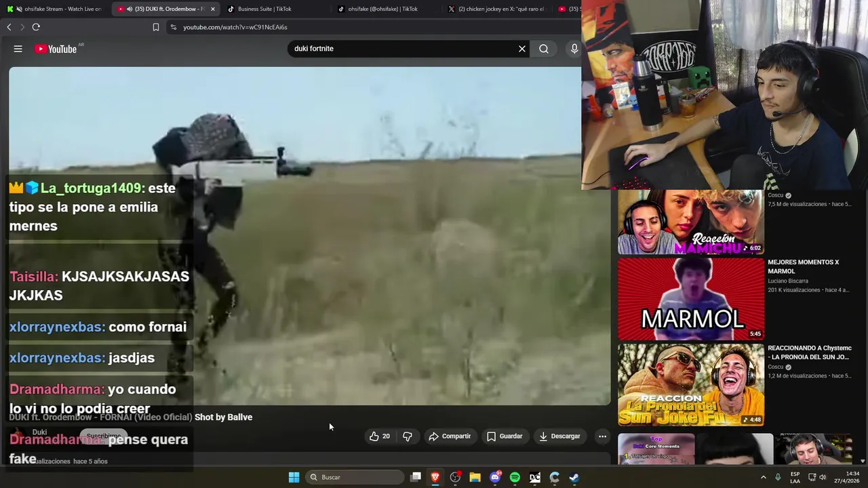The height and width of the screenshot is (488, 868).
Task: Click the YouTube search magnifier button
Action: pos(544,49)
